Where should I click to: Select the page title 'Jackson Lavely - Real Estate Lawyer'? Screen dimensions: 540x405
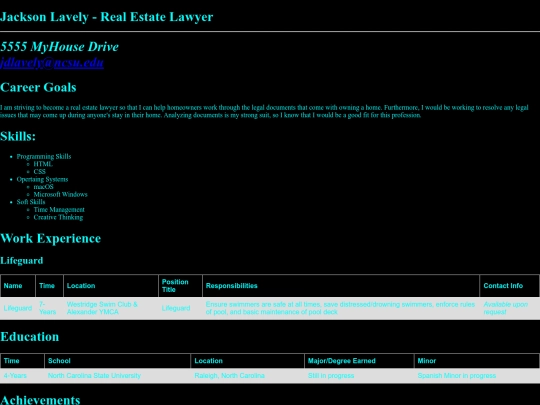(x=106, y=17)
